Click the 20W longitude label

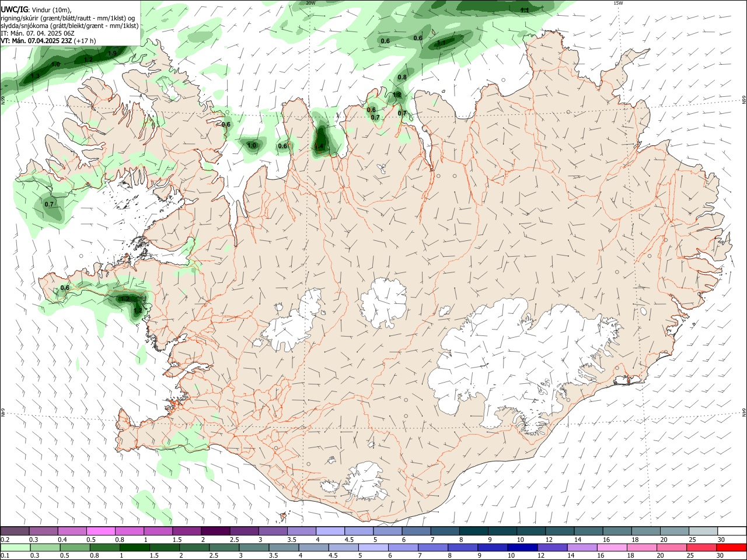(x=310, y=3)
